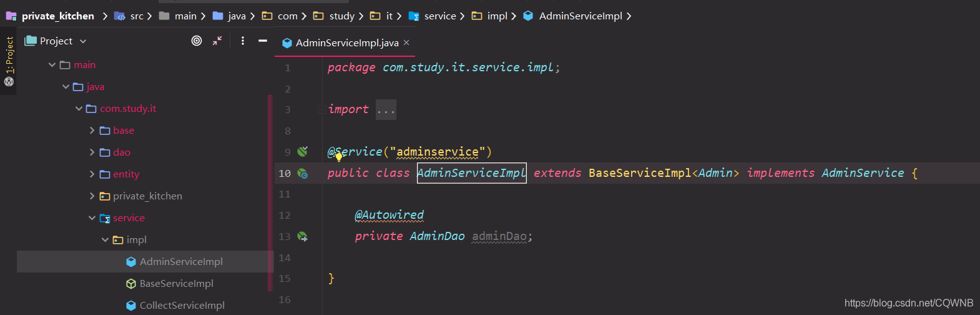Viewport: 980px width, 315px height.
Task: Open CollectServiceImpl in the project tree
Action: click(145, 306)
